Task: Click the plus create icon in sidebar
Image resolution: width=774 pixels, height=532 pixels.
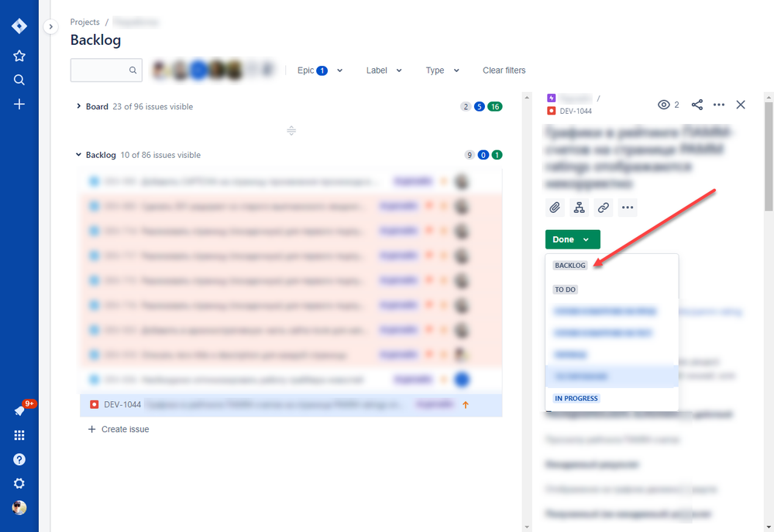Action: (x=19, y=104)
